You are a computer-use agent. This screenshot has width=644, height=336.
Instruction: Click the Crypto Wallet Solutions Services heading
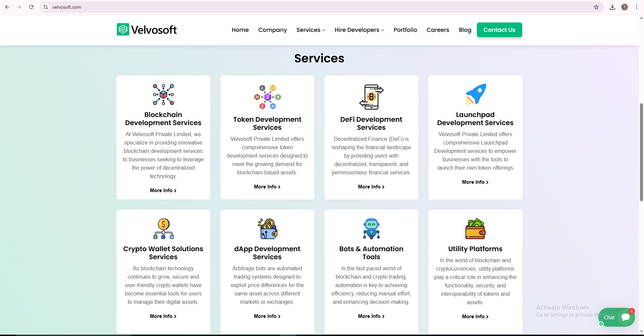pyautogui.click(x=163, y=253)
